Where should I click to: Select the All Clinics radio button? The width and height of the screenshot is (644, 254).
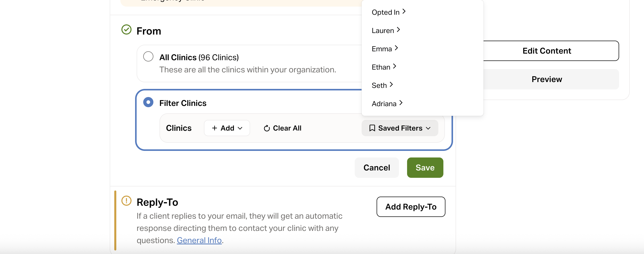[148, 56]
